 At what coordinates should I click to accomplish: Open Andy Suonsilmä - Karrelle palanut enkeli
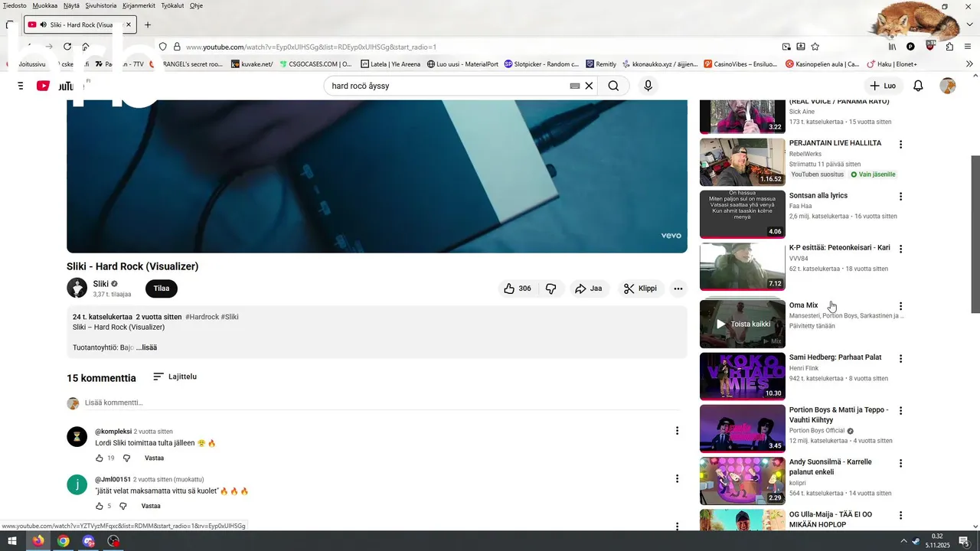coord(831,467)
